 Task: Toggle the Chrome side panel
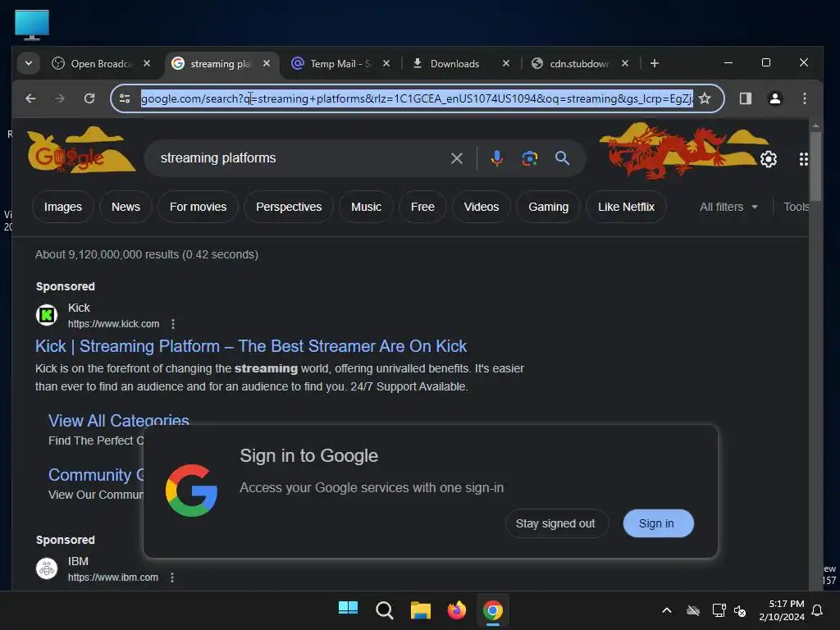click(x=745, y=98)
